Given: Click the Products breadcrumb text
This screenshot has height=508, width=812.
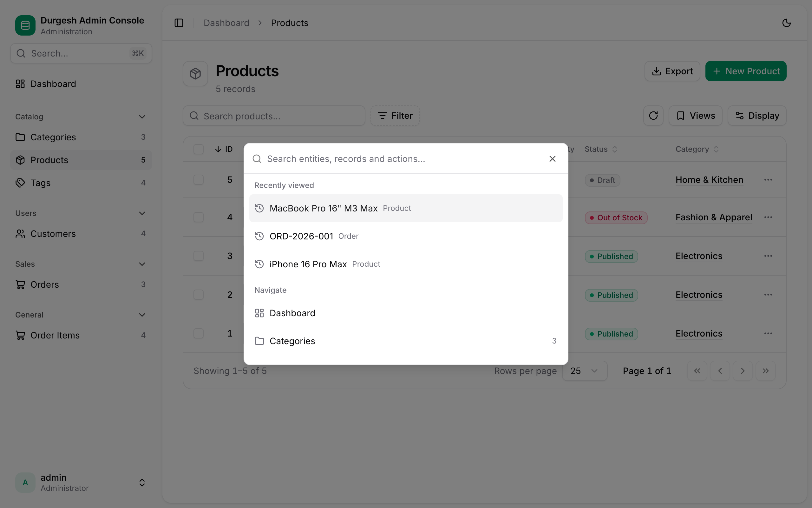Looking at the screenshot, I should 290,23.
